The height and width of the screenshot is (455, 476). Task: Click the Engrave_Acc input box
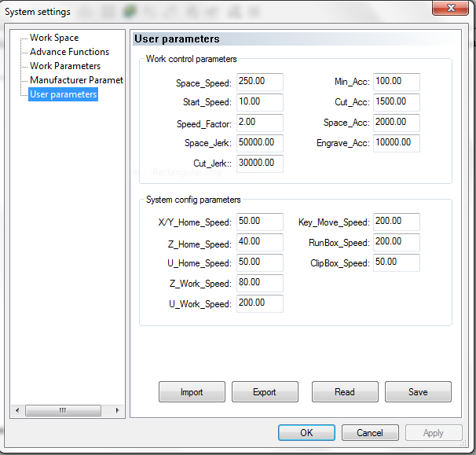coord(397,144)
